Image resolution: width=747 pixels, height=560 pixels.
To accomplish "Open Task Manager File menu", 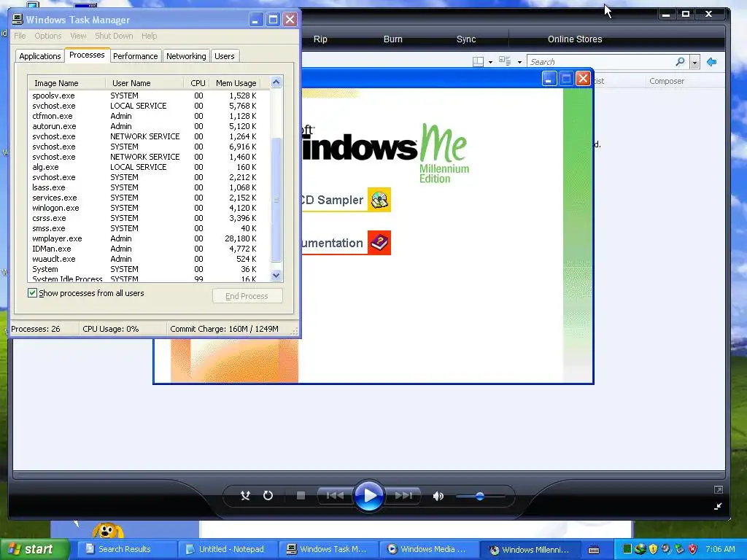I will pos(20,36).
